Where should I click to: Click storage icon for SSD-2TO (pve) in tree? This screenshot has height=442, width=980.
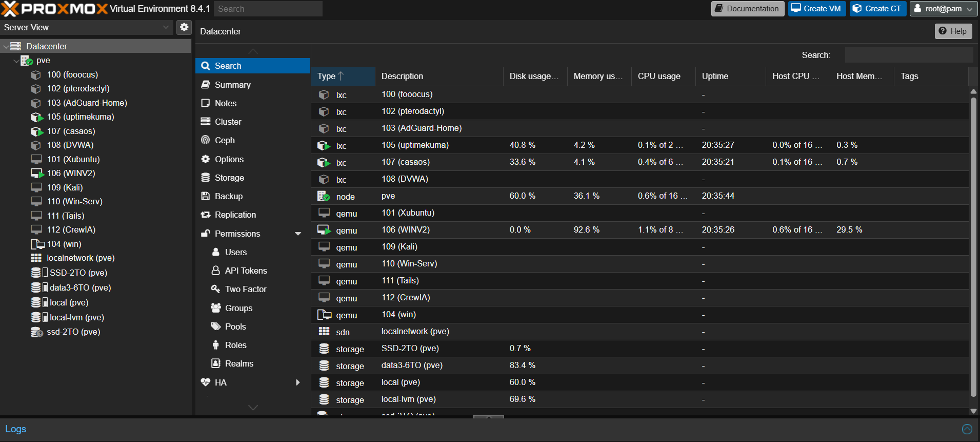[x=36, y=273]
